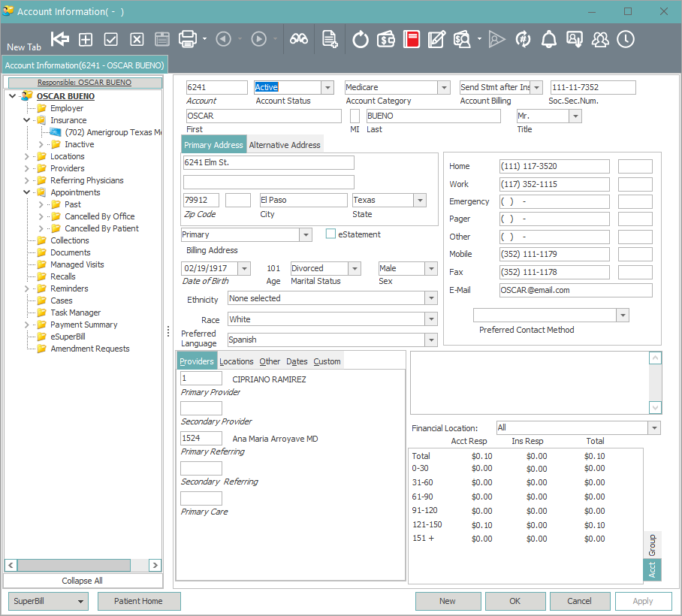682x616 pixels.
Task: Select the edit note pad icon
Action: [437, 38]
